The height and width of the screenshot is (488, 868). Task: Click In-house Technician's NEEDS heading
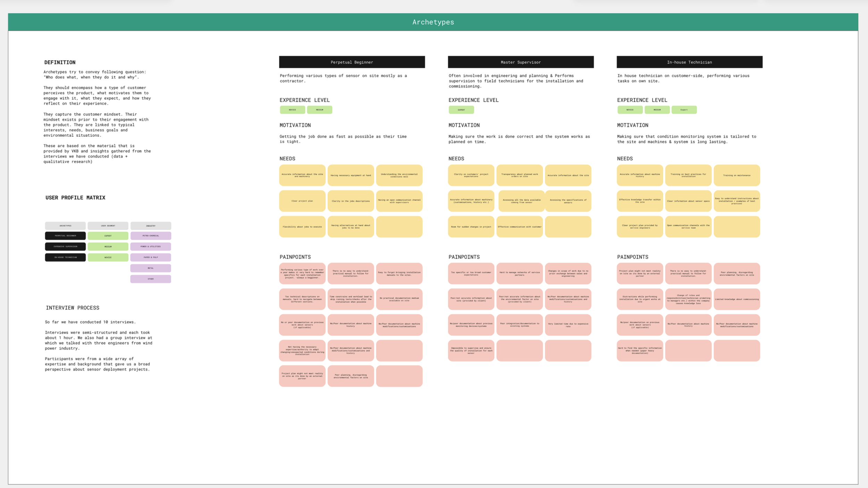point(625,159)
